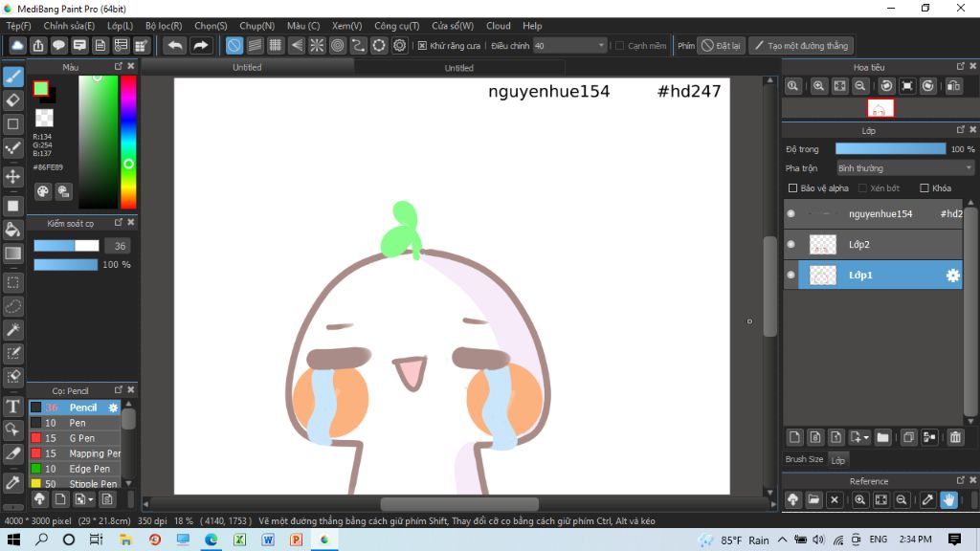Image resolution: width=980 pixels, height=551 pixels.
Task: Activate the rectangular Select tool
Action: point(13,282)
